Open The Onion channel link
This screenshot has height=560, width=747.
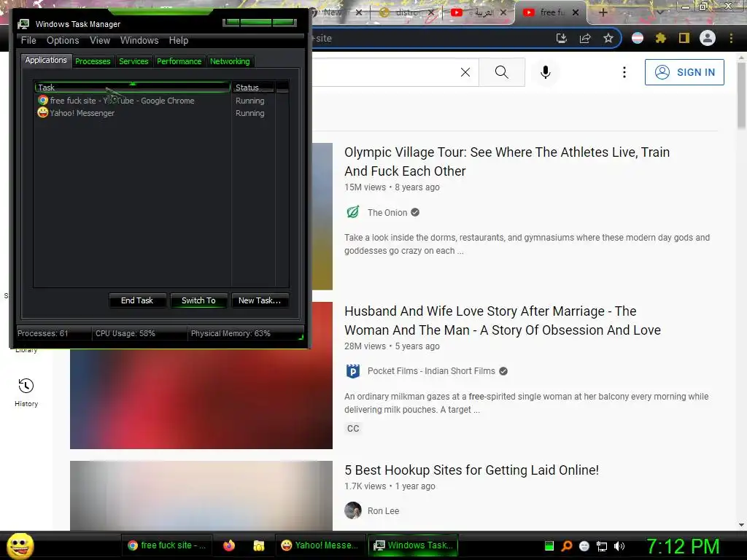point(387,212)
